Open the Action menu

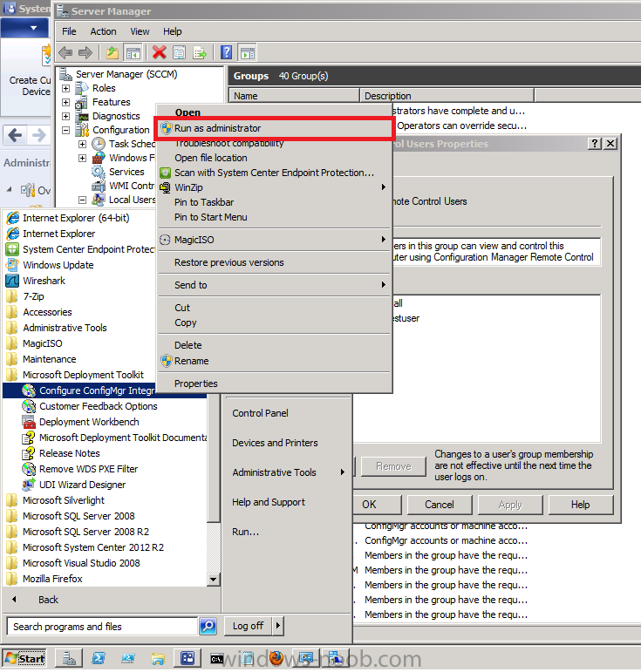pos(103,31)
